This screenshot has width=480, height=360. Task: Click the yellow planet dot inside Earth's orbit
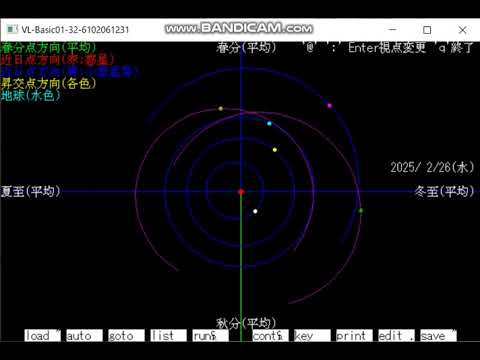click(275, 150)
